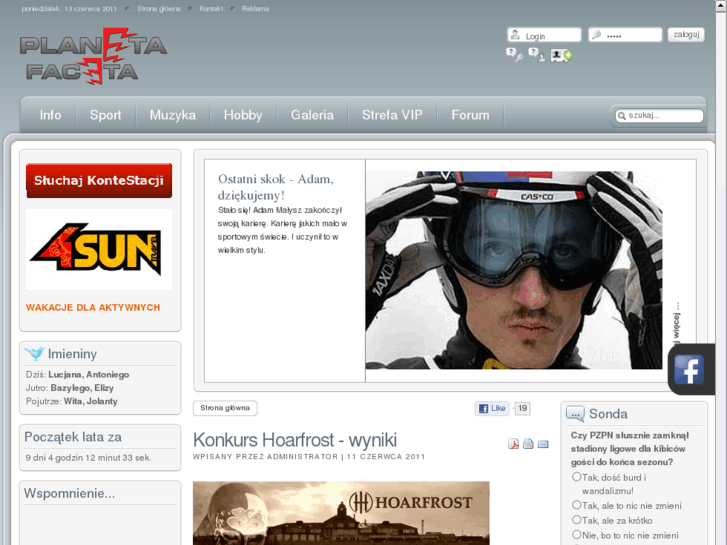This screenshot has width=727, height=545.
Task: Click the create account icon
Action: pos(561,55)
